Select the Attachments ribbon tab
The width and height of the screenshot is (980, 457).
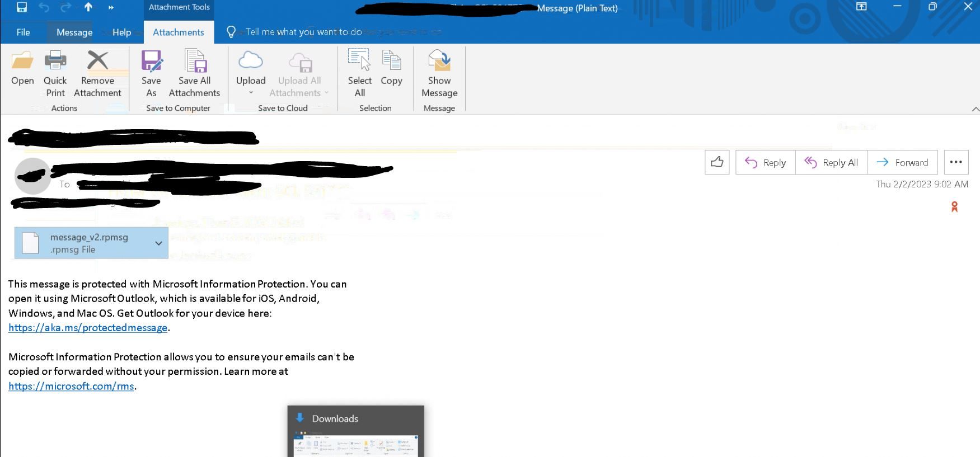[179, 32]
